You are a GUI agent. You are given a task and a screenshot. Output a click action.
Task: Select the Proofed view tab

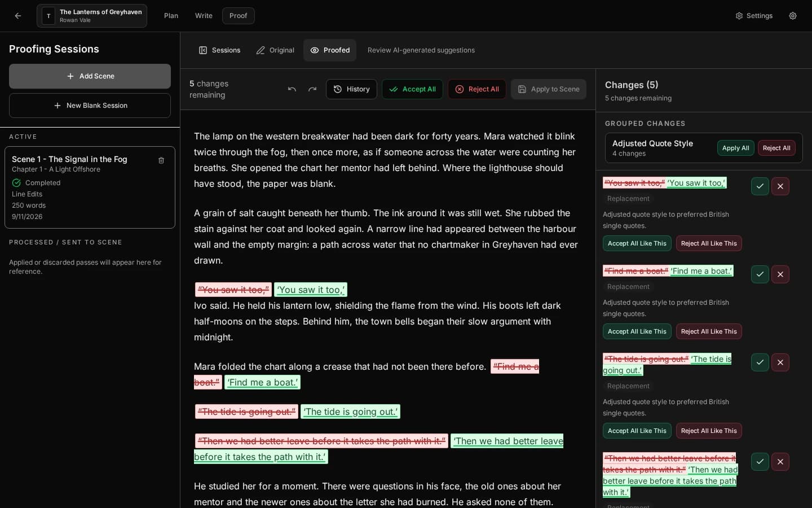330,50
